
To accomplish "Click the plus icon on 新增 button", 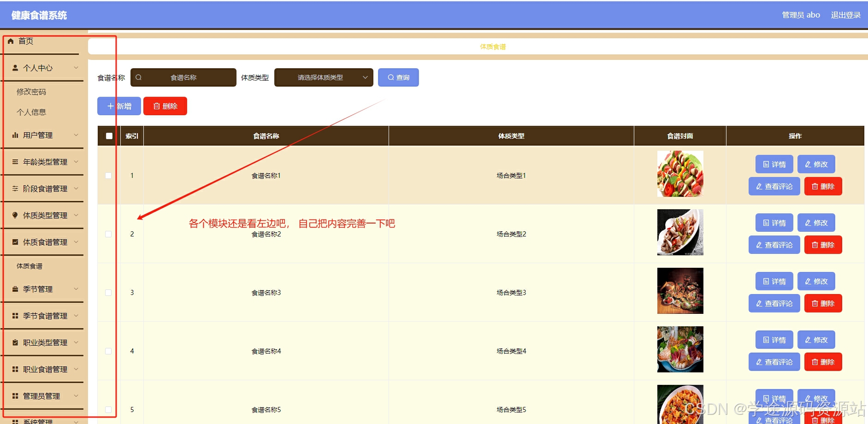I will 111,106.
